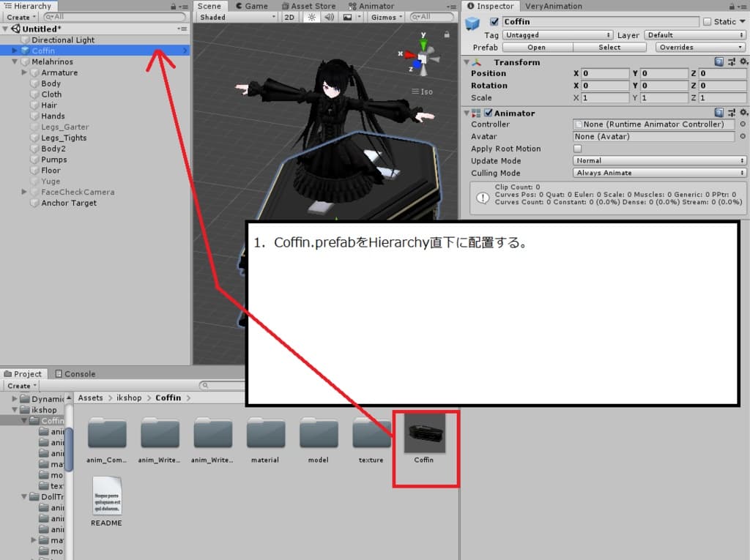750x560 pixels.
Task: Open the Animator component help icon
Action: [719, 113]
